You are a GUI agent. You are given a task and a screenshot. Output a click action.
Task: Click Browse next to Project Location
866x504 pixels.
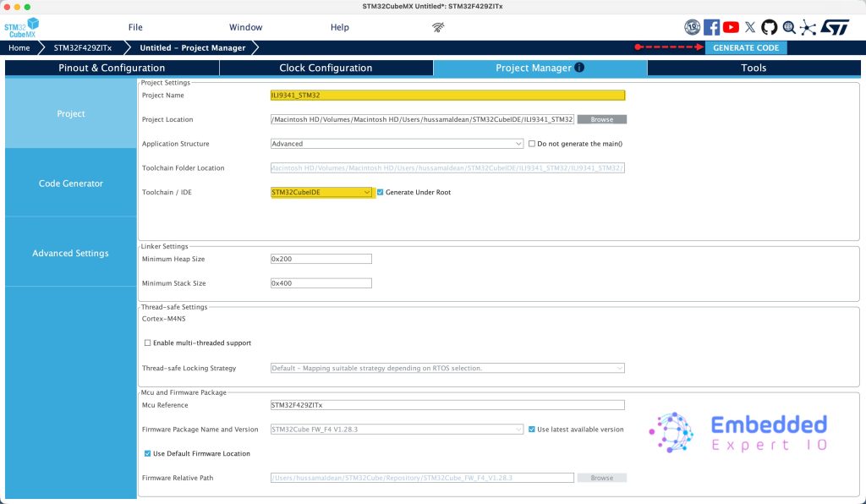pos(601,119)
